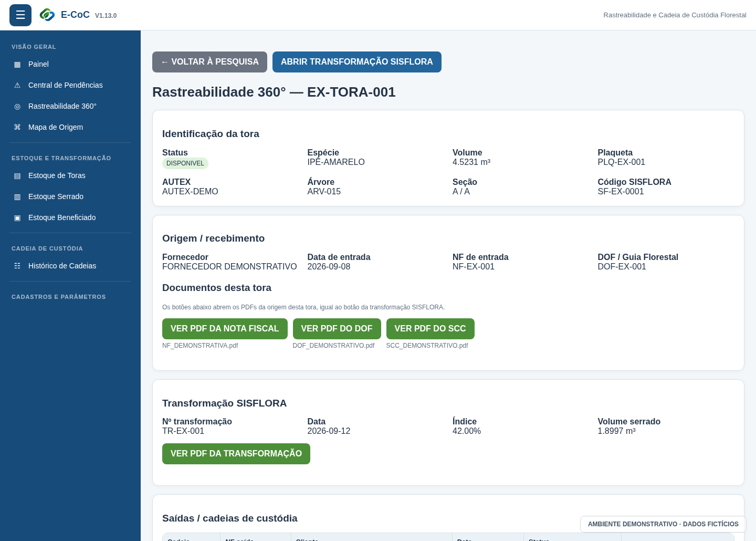756x541 pixels.
Task: Click tree value ARV-015
Action: coord(324,192)
